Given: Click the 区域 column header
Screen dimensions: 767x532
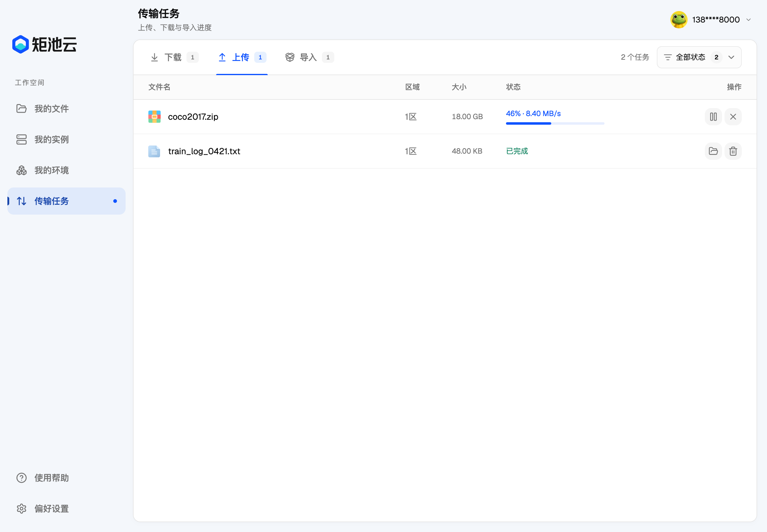Looking at the screenshot, I should click(x=412, y=87).
